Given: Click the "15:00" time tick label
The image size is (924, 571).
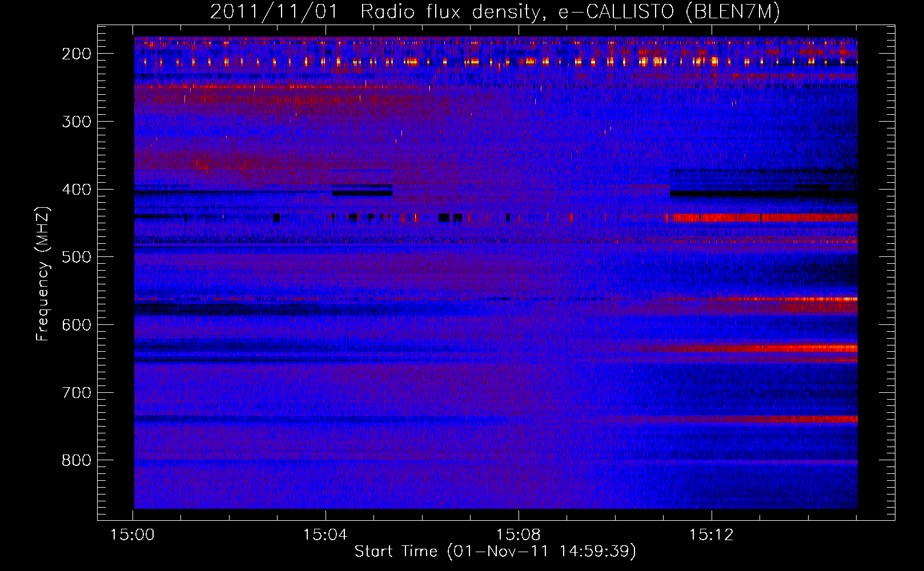Looking at the screenshot, I should [x=132, y=535].
